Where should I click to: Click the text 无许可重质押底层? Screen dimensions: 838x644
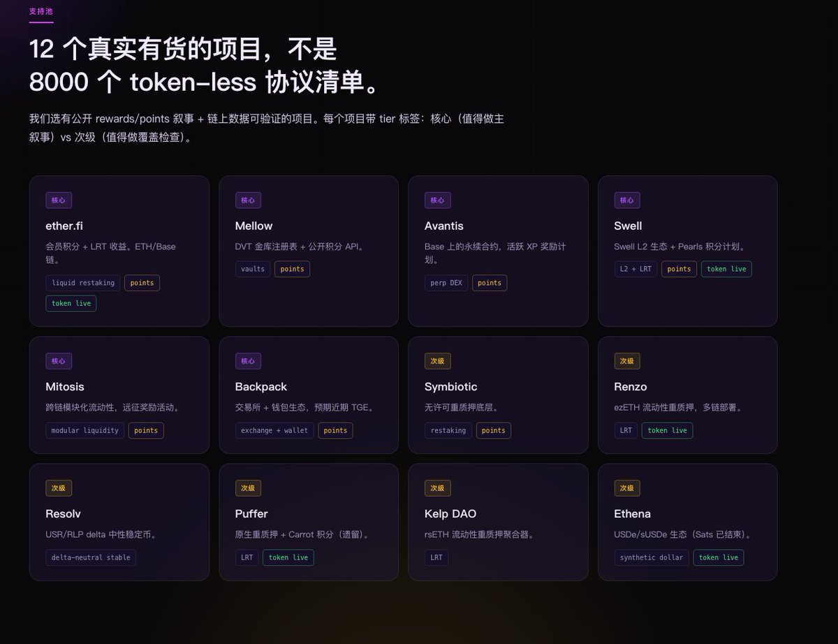pyautogui.click(x=464, y=407)
